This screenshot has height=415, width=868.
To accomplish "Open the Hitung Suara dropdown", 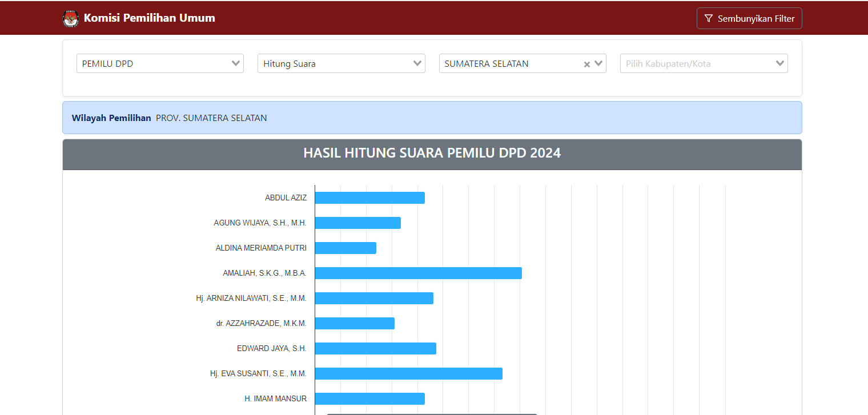I will pyautogui.click(x=341, y=63).
